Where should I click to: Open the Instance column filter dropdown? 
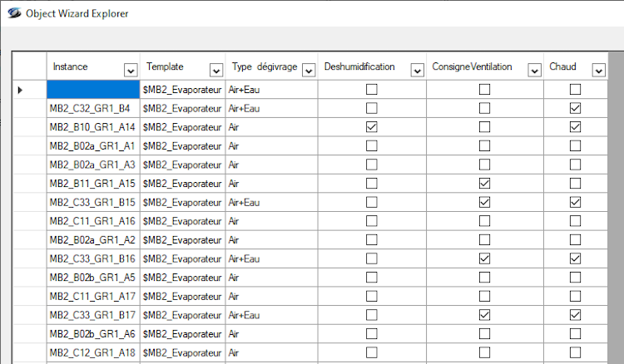(130, 71)
